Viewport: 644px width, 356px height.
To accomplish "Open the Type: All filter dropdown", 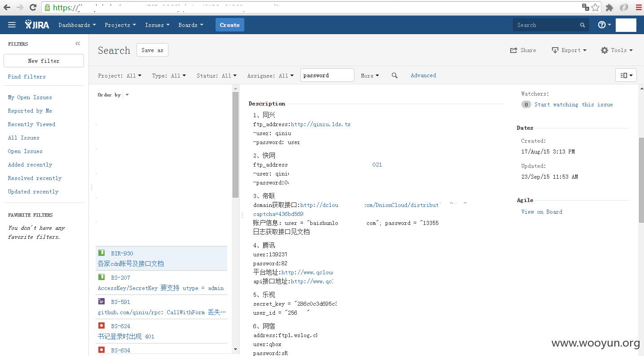I will point(169,76).
